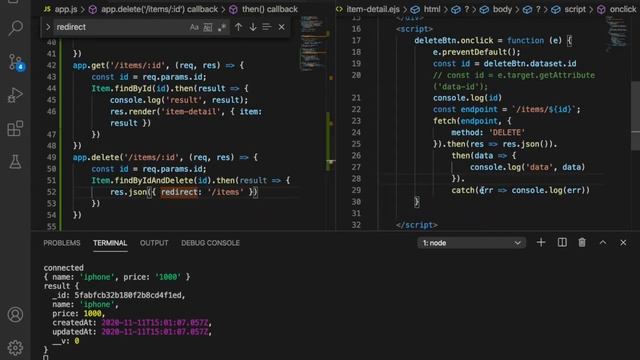Click line number 49 in app.js
The width and height of the screenshot is (640, 360).
tap(51, 157)
